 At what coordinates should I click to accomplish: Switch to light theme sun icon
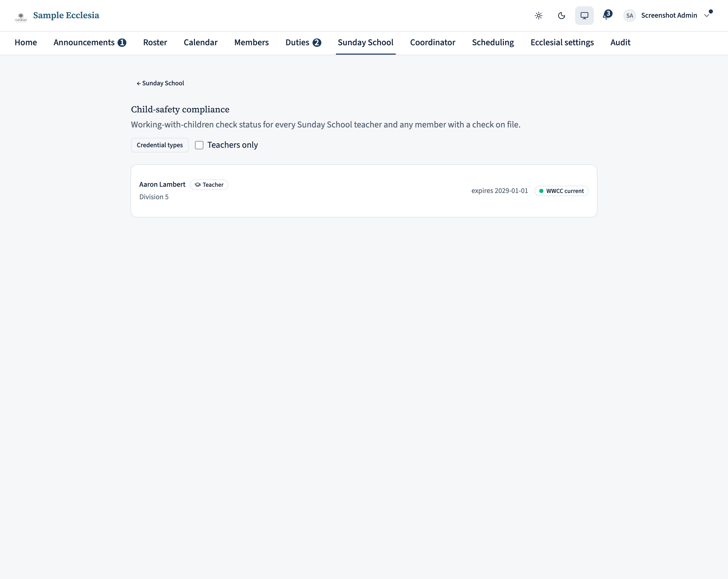pos(538,16)
